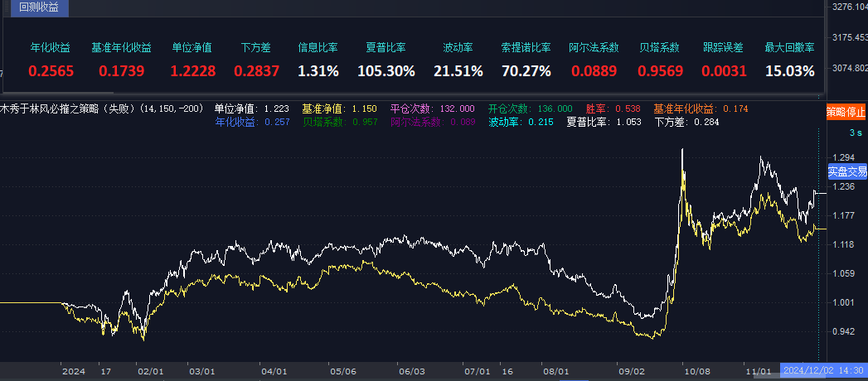Click the purple legend 阿尔法系数: 0.089
Viewport: 868px width, 381px height.
pos(432,123)
